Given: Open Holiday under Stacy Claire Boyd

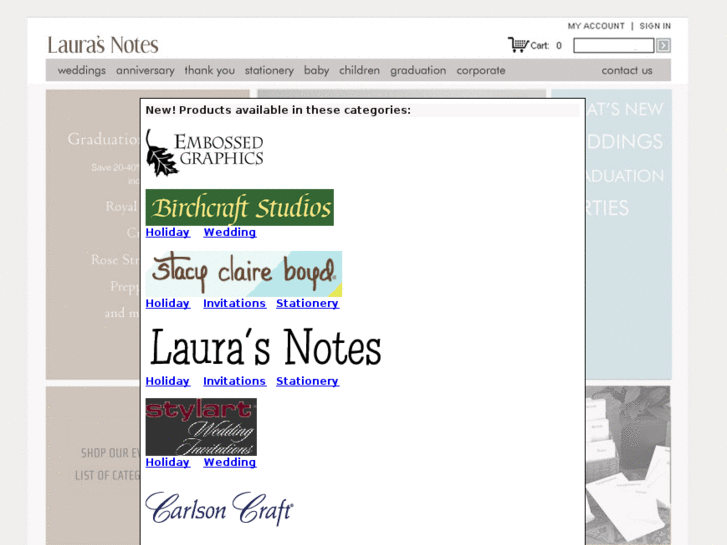Looking at the screenshot, I should (167, 303).
